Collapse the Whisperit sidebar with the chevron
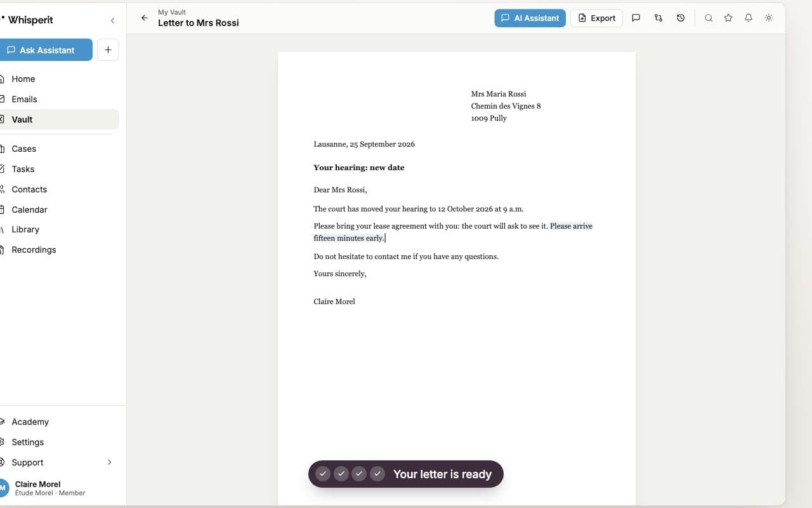The image size is (812, 508). [112, 20]
